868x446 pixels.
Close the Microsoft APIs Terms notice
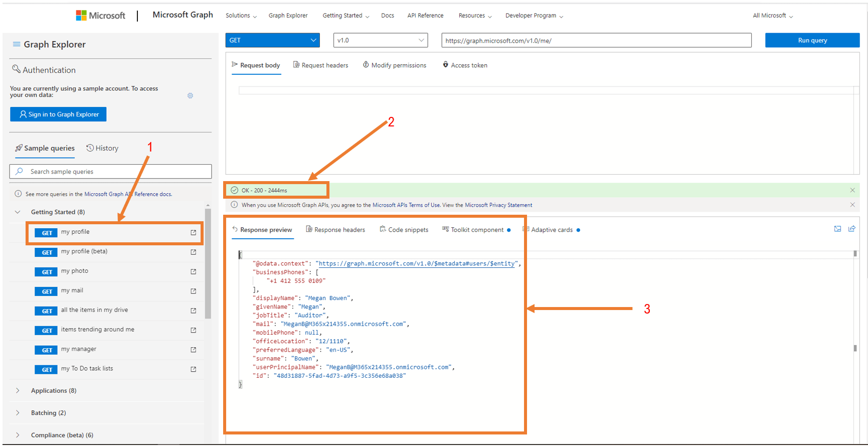(852, 205)
